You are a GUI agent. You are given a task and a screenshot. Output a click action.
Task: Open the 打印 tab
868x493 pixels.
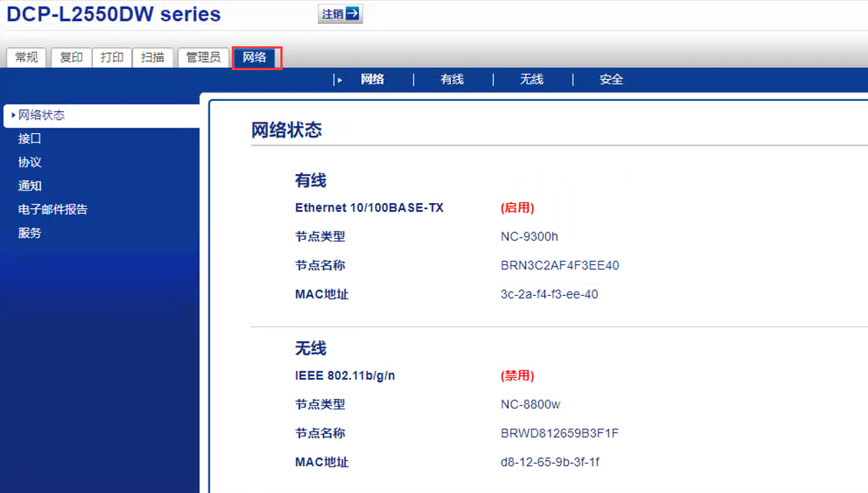pos(112,58)
